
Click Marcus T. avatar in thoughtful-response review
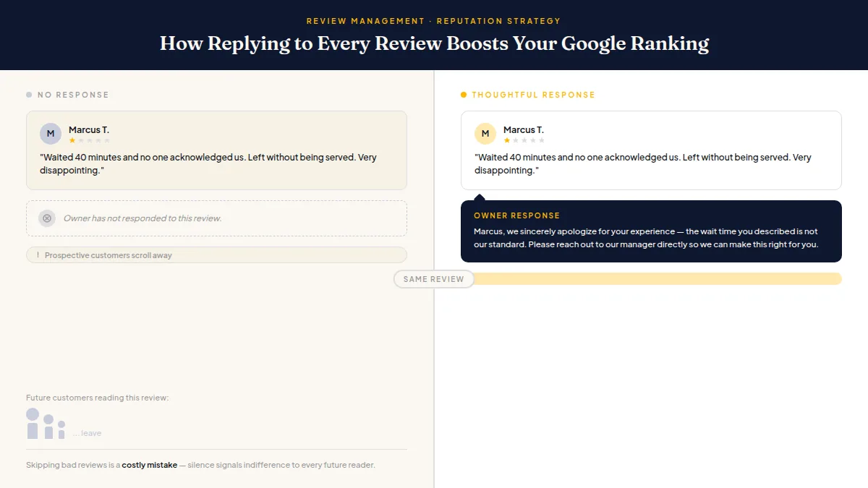(x=485, y=134)
